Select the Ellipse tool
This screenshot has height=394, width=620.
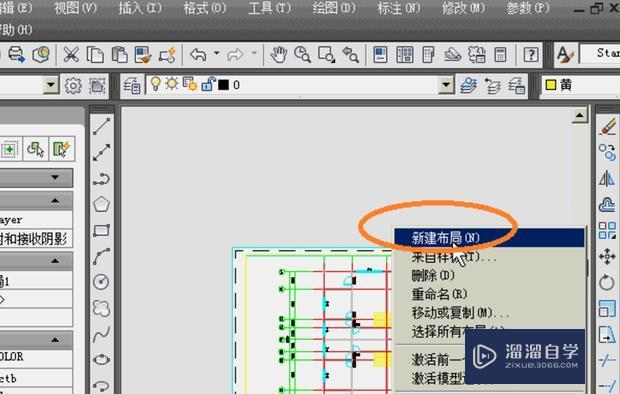pos(102,360)
